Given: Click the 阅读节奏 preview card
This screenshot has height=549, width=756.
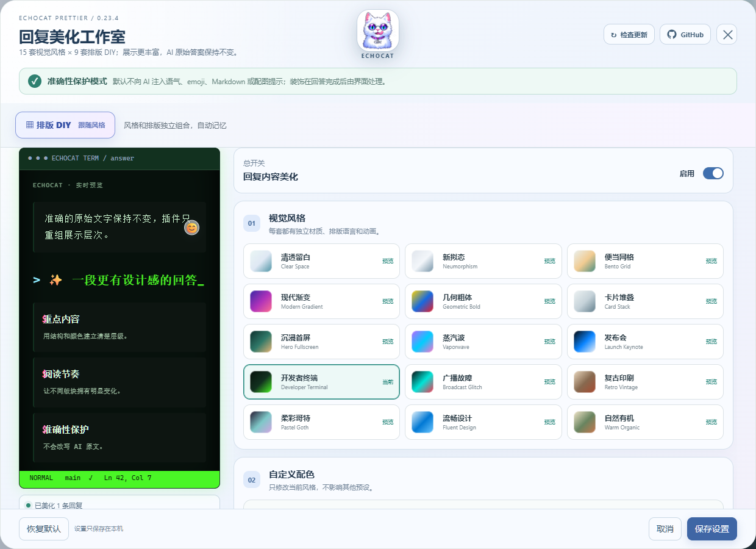Looking at the screenshot, I should coord(119,382).
